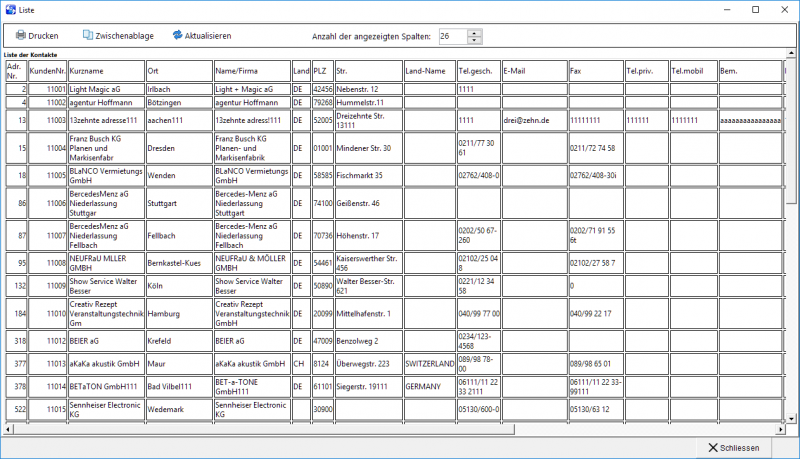The height and width of the screenshot is (459, 800).
Task: Click the GERMANY Land-Name cell
Action: pyautogui.click(x=430, y=387)
